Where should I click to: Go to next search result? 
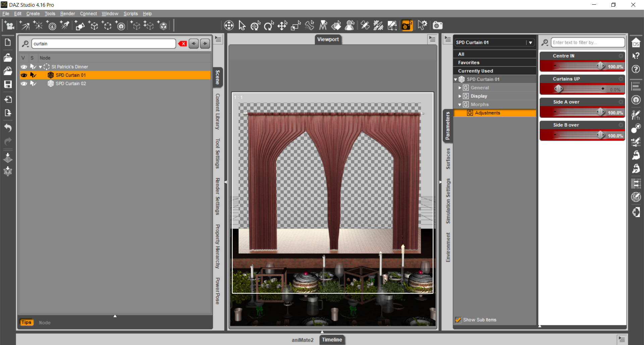click(205, 44)
